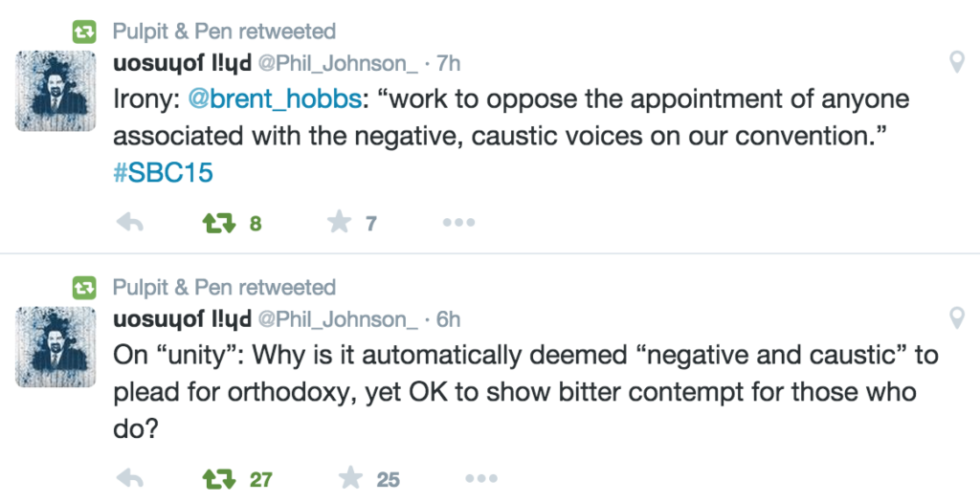Click the green retweeted badge above second tweet

point(84,287)
